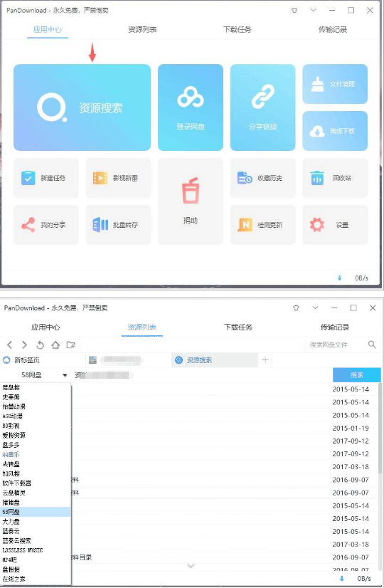Select LOSSLESS MUSIC from source list

[36, 550]
